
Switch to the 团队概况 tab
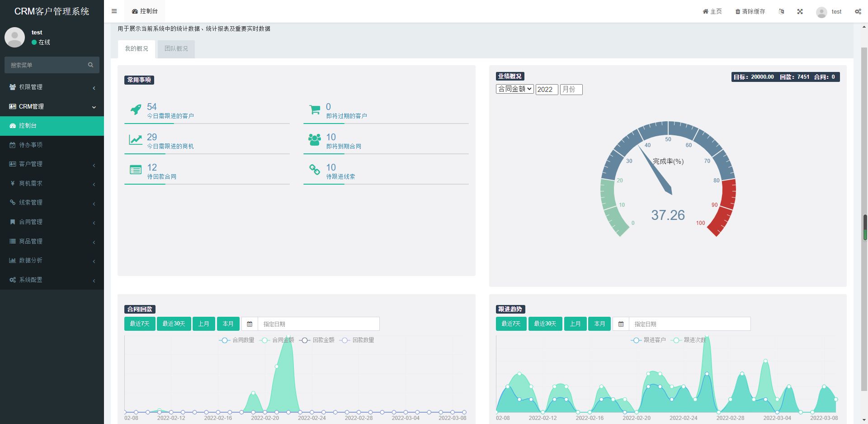click(x=176, y=49)
